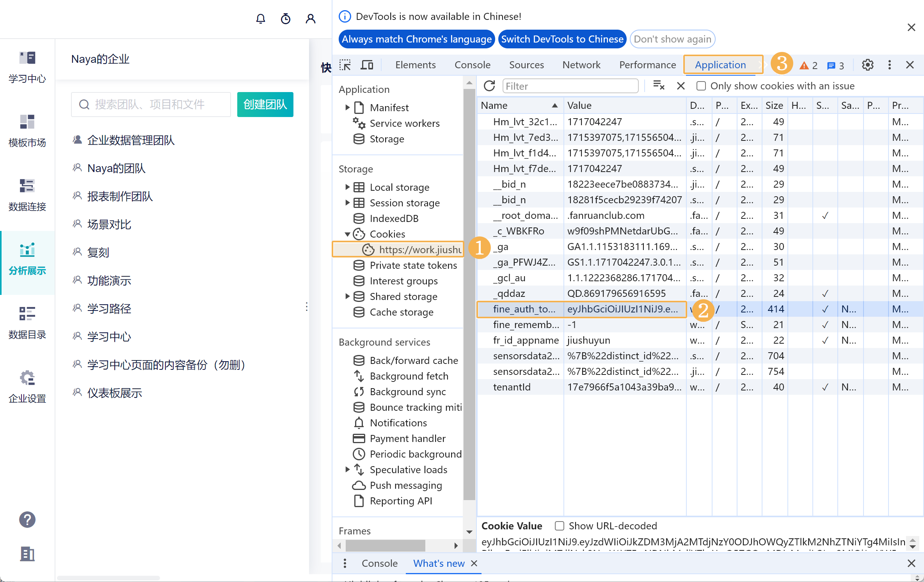This screenshot has width=924, height=582.
Task: Open the timer clock icon in header
Action: (286, 19)
